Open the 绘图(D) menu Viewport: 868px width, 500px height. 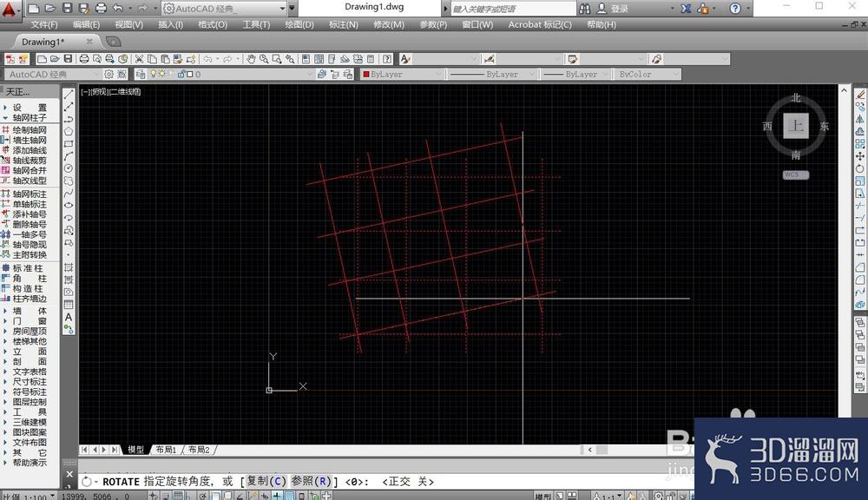click(299, 24)
